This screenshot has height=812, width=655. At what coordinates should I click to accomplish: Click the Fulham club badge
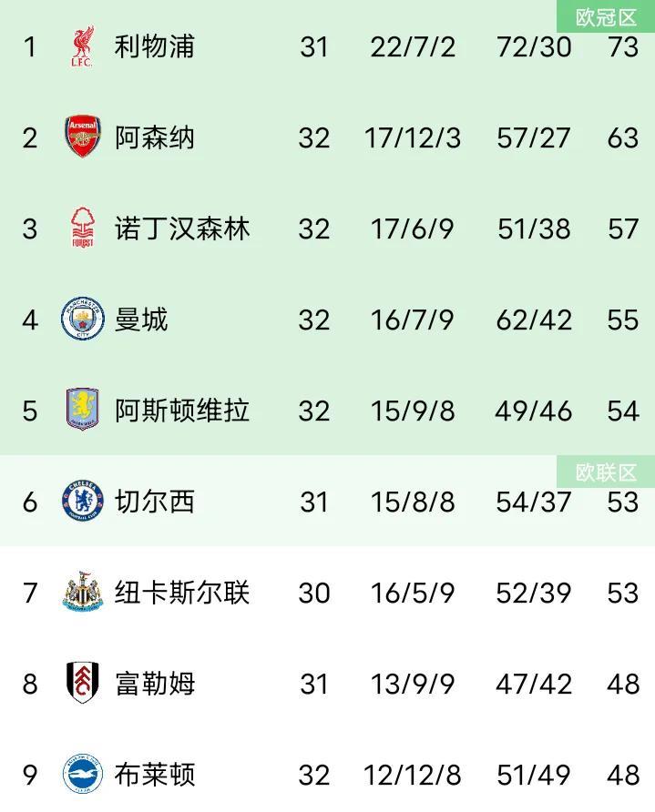pyautogui.click(x=82, y=683)
